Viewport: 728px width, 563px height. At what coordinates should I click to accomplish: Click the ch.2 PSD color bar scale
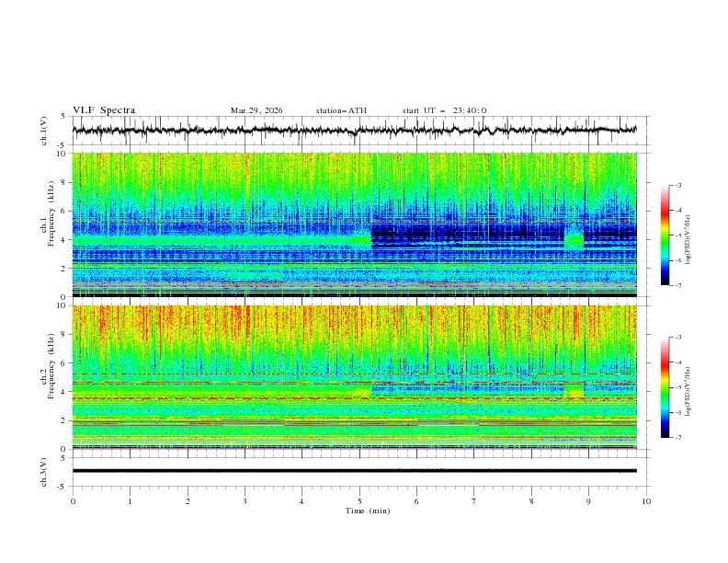(665, 387)
